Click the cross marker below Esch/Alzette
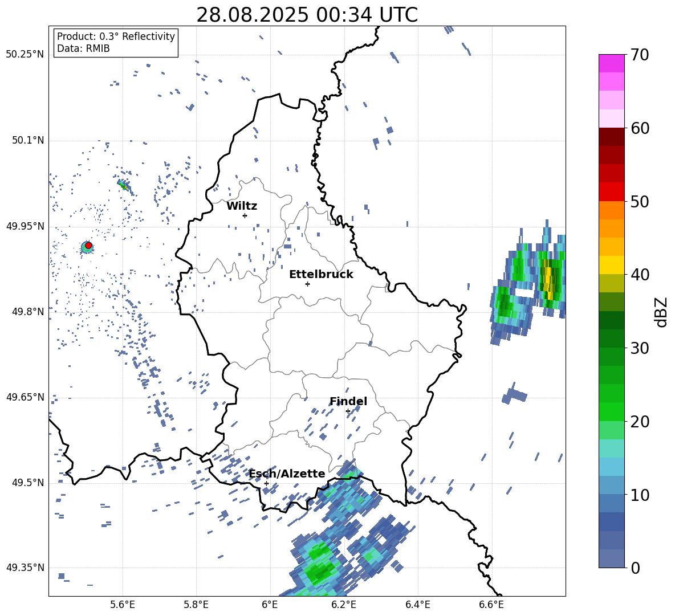Image resolution: width=675 pixels, height=616 pixels. [266, 483]
